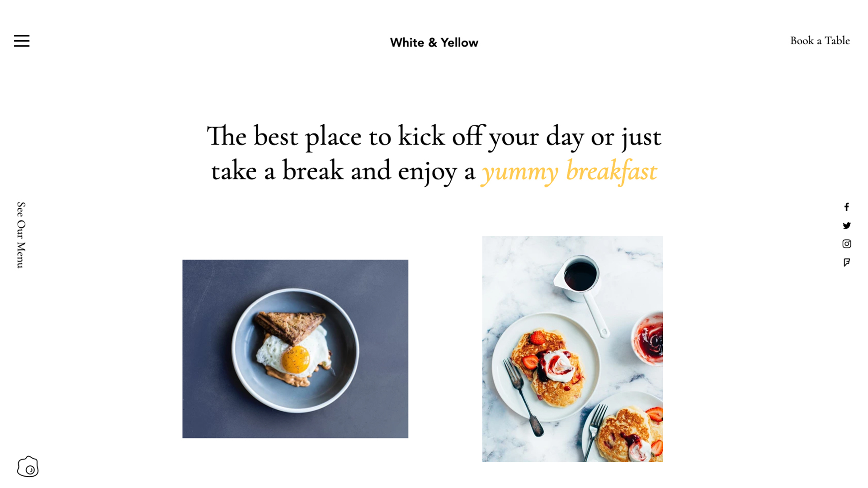Select the 'yummy breakfast' highlighted text link
This screenshot has height=488, width=868.
[568, 172]
